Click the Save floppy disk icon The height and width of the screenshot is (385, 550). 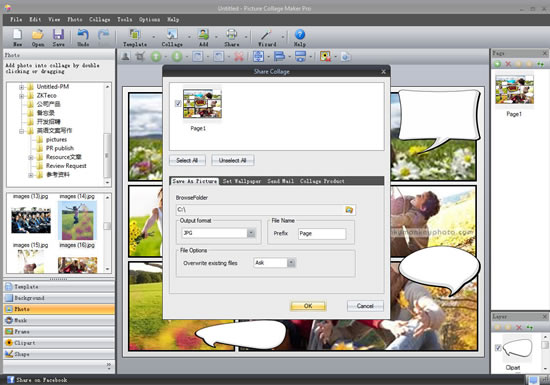58,35
